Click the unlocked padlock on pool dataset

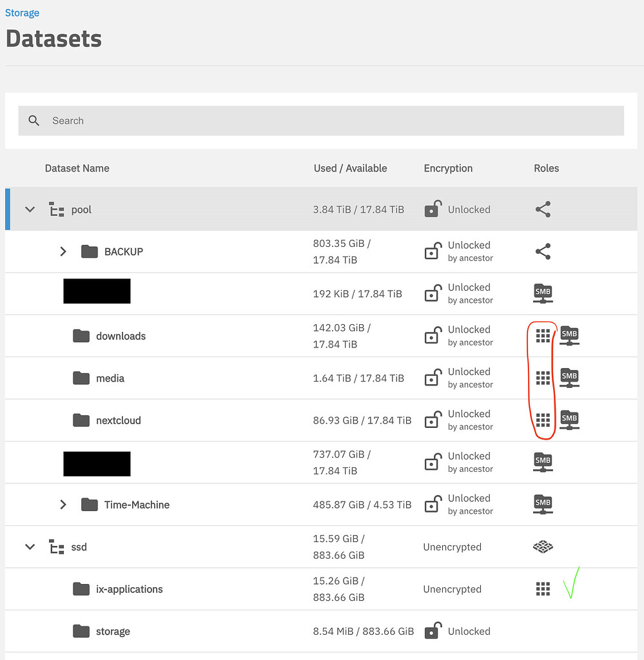pyautogui.click(x=433, y=209)
